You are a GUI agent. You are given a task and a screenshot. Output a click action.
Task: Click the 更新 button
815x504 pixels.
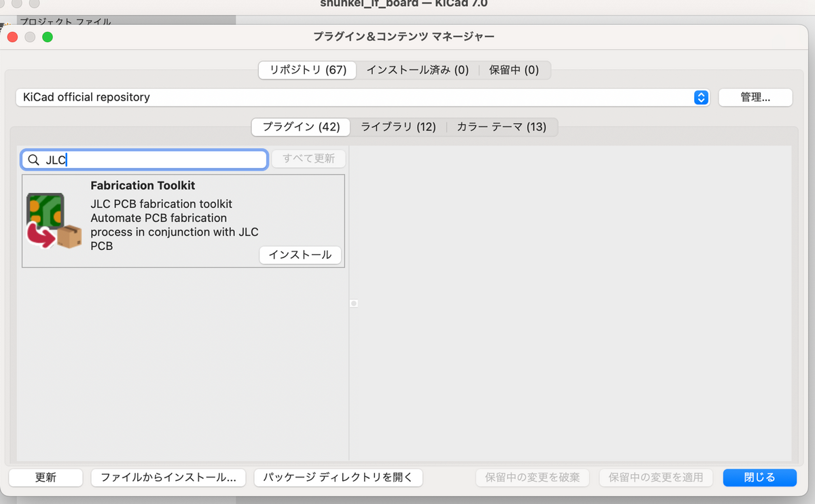[x=46, y=478]
